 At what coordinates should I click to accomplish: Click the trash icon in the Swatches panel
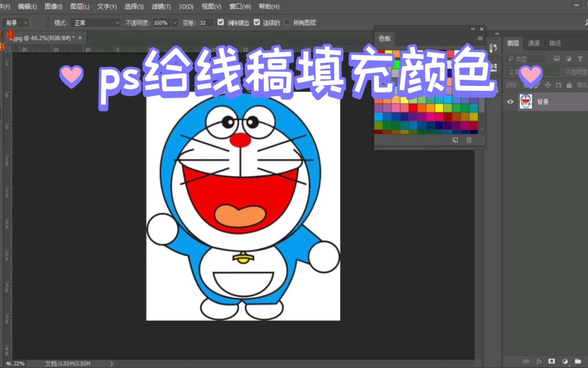pos(469,140)
